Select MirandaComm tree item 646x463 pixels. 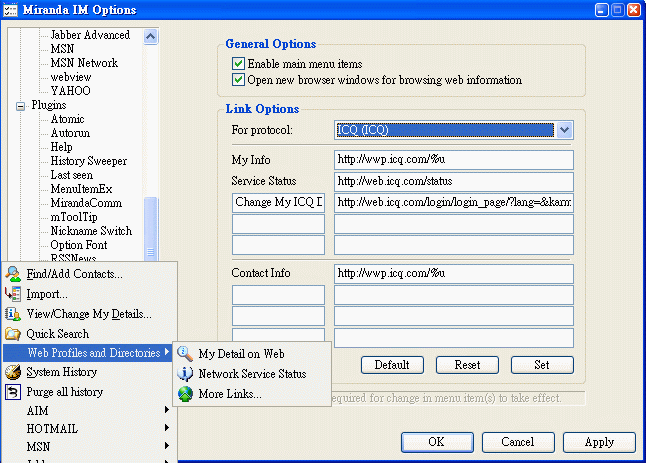pos(86,203)
